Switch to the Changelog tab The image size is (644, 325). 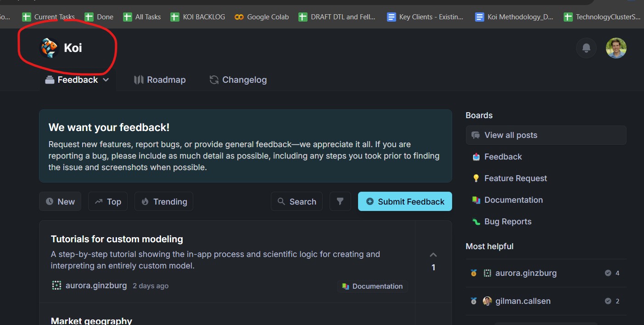point(238,80)
